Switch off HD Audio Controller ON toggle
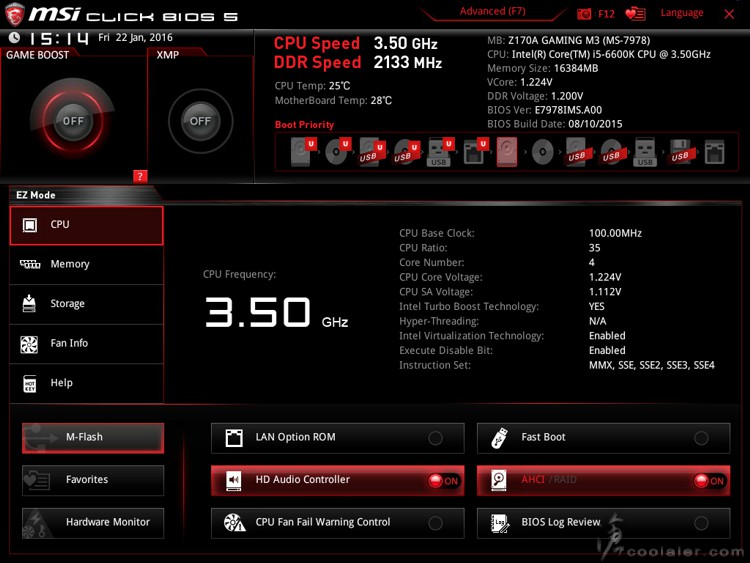 click(443, 481)
